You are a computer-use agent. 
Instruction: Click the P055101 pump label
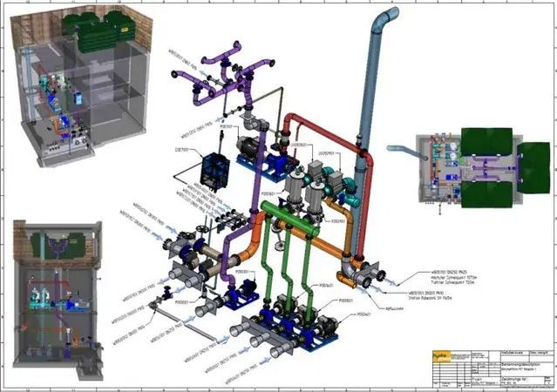[224, 126]
